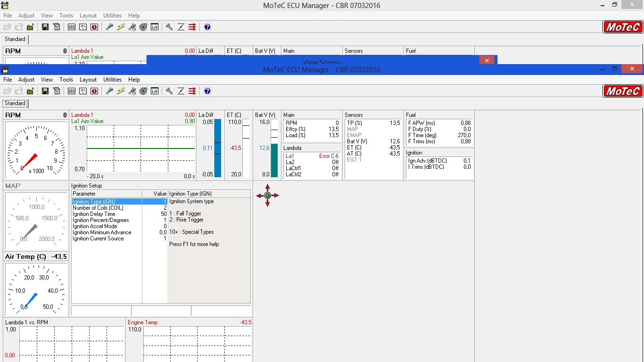Image resolution: width=644 pixels, height=362 pixels.
Task: Click the lightning ignition icon in background window toolbar
Action: tap(121, 27)
